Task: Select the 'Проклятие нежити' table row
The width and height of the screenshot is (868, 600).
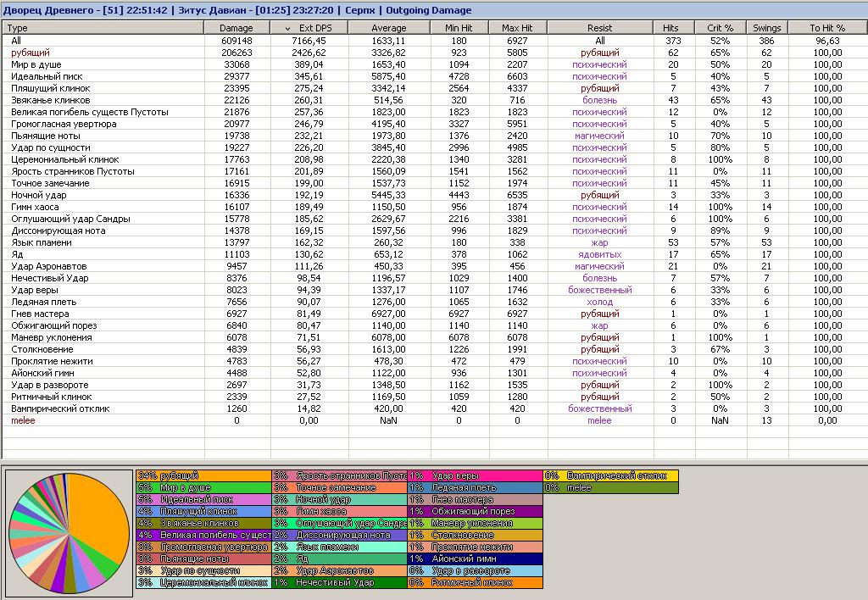Action: click(x=434, y=361)
